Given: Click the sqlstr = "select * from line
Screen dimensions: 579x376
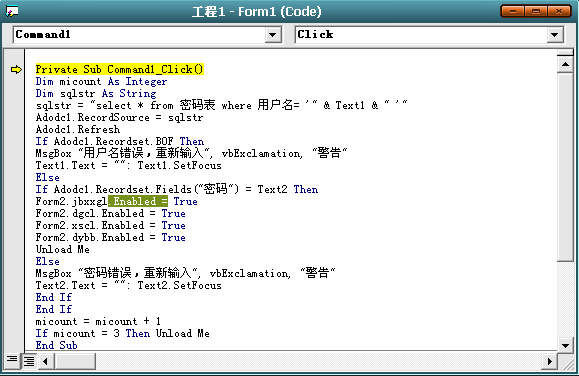Looking at the screenshot, I should (x=221, y=105).
